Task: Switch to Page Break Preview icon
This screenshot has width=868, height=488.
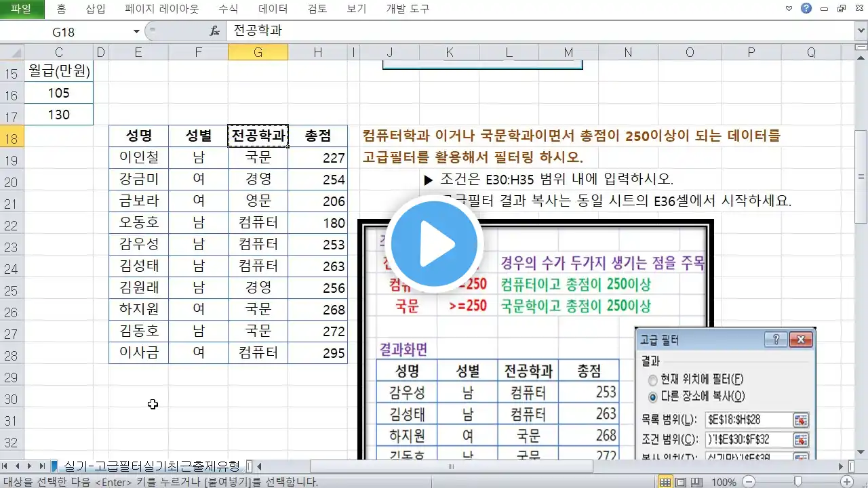Action: point(695,482)
